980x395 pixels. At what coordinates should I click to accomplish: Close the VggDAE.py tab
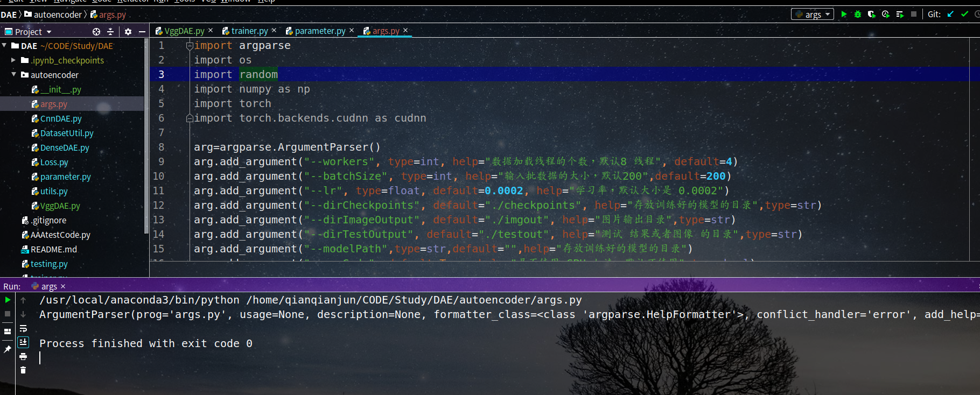[211, 31]
